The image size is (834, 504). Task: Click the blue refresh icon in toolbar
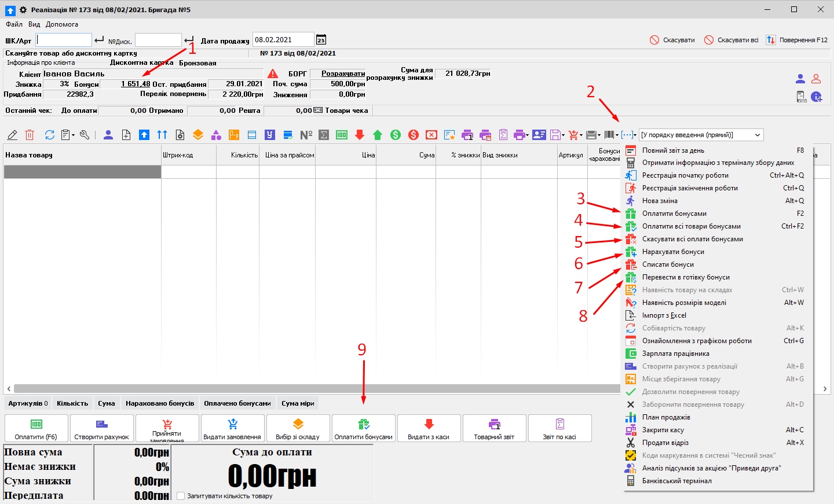50,135
